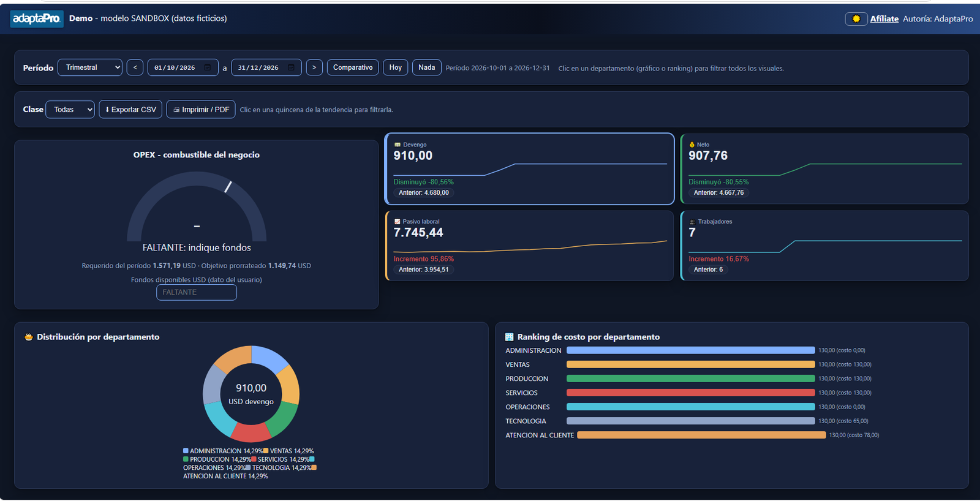Click the PRODUCCION green legend swatch
This screenshot has width=980, height=501.
click(x=186, y=459)
